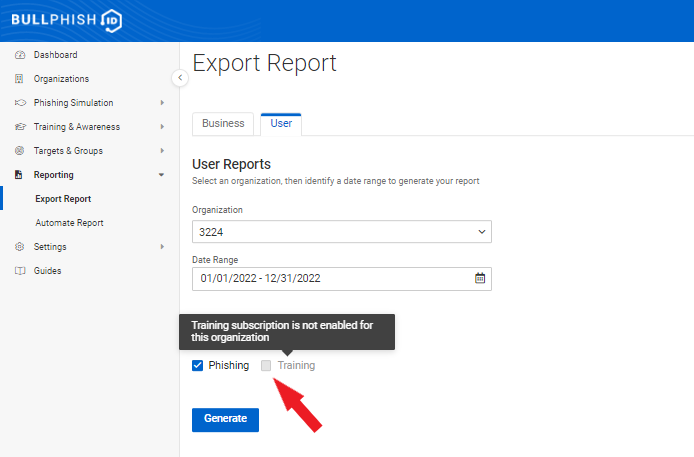Switch to the Business tab
The image size is (694, 457).
[223, 123]
